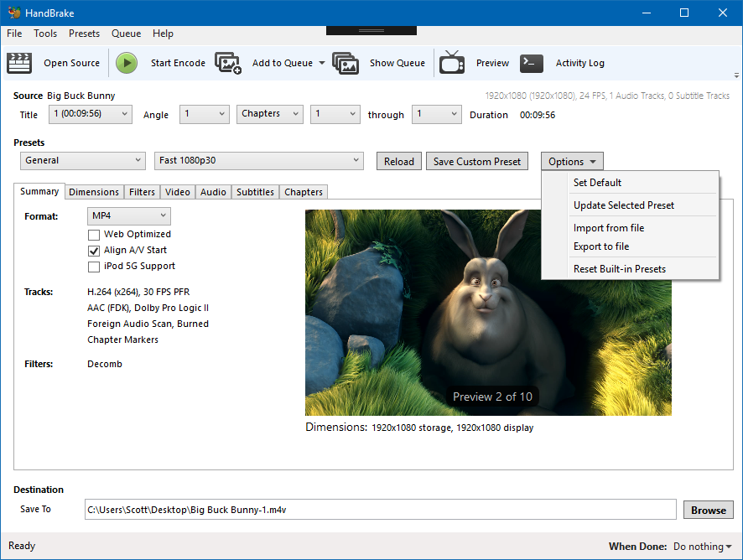
Task: Click the toolbar overflow arrow at right edge
Action: [736, 75]
